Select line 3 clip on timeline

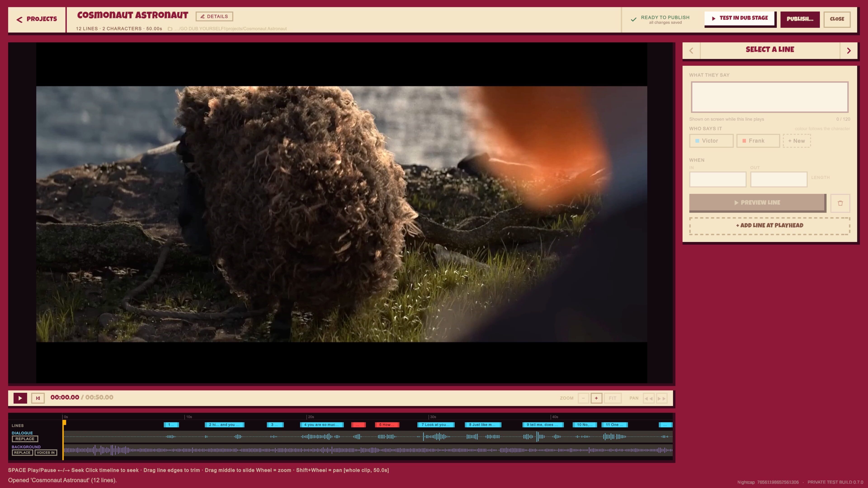coord(275,425)
